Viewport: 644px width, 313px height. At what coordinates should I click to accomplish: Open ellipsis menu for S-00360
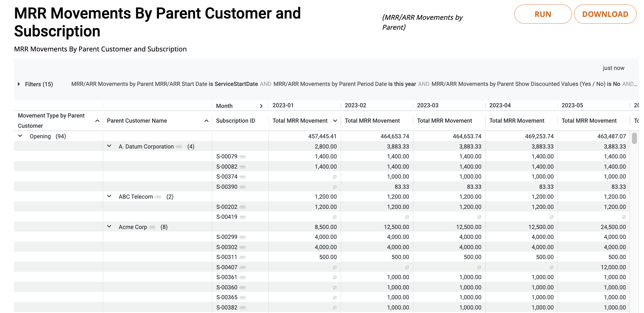click(x=243, y=287)
